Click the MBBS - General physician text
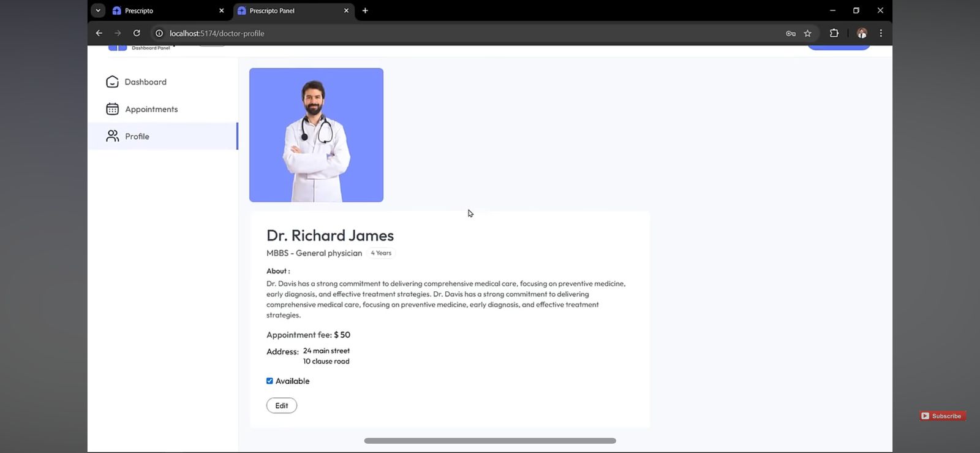 pyautogui.click(x=314, y=253)
